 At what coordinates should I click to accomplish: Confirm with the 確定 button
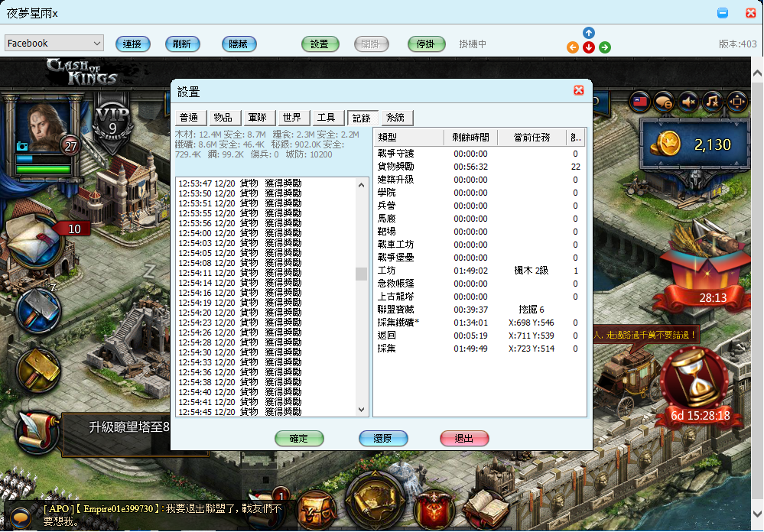point(299,439)
